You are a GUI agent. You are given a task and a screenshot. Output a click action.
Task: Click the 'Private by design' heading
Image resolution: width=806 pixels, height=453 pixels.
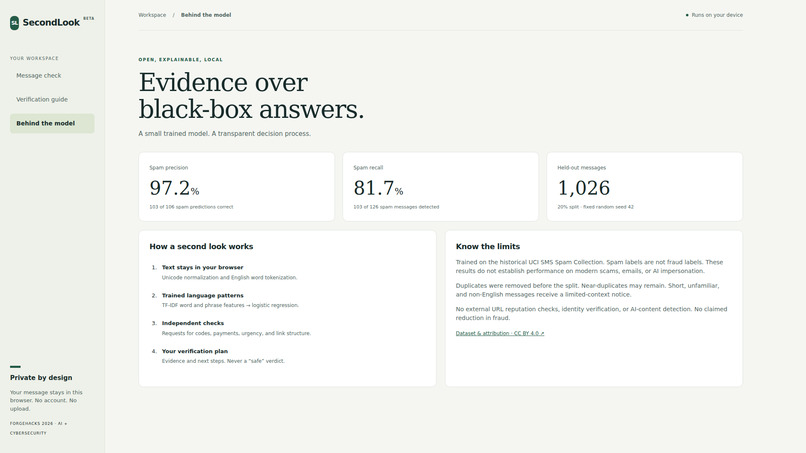pyautogui.click(x=41, y=377)
